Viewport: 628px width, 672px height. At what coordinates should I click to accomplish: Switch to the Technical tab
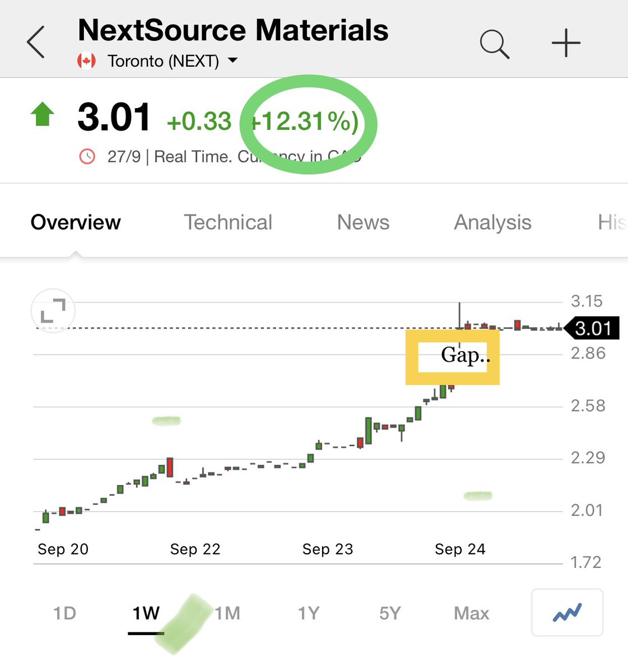click(228, 222)
